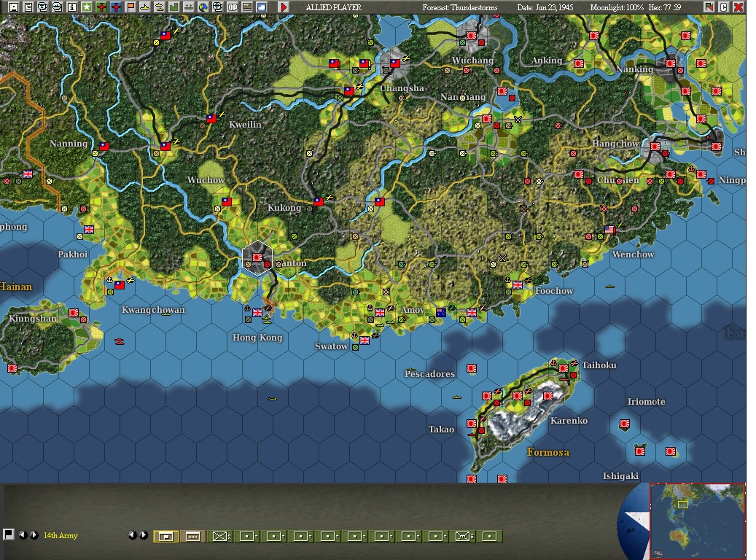Click the left arrow before unit icons
The height and width of the screenshot is (560, 756).
pos(132,535)
